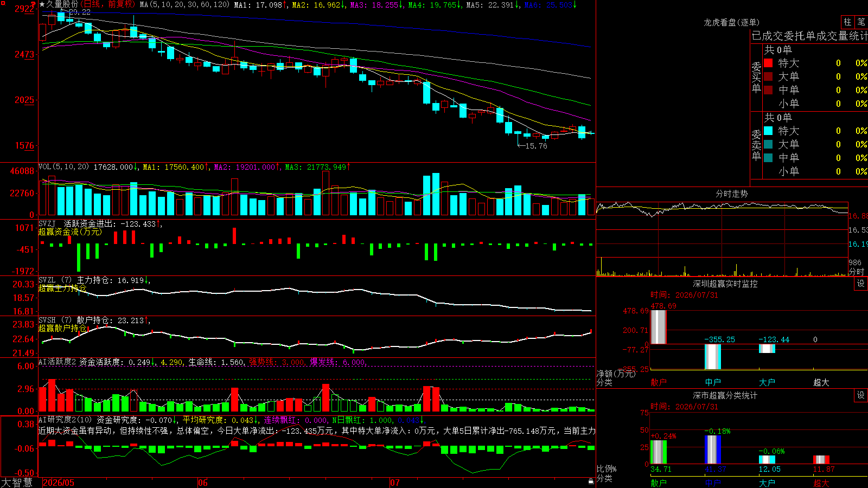
Task: Click the teal 大单 sell-order swatch
Action: click(x=768, y=144)
